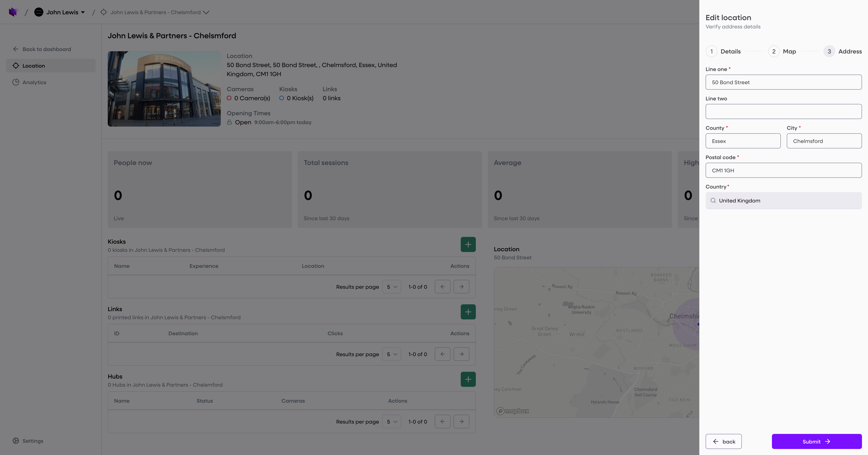Click the Details step in Edit location
This screenshot has width=868, height=455.
point(723,51)
